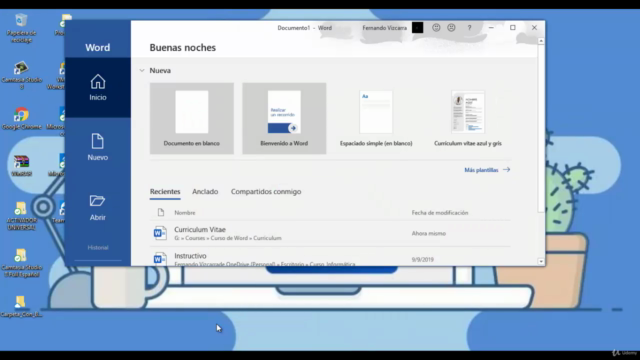This screenshot has height=360, width=640.
Task: Collapse the Nueva section chevron
Action: [142, 71]
